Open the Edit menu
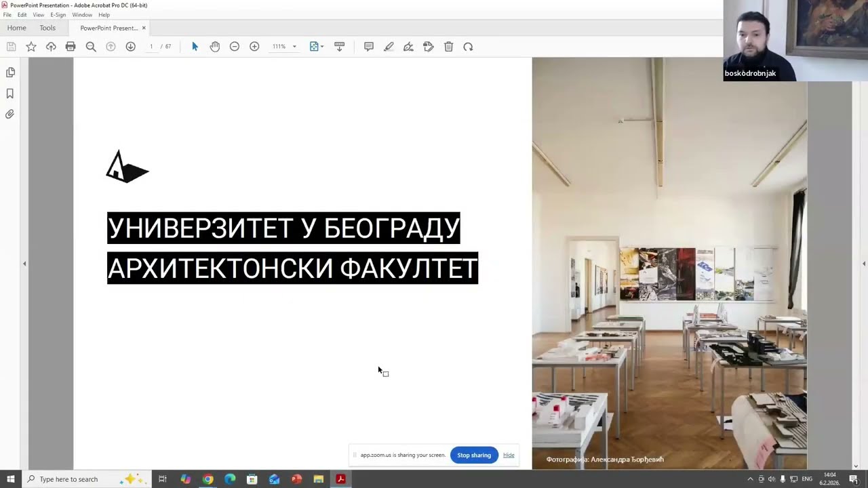This screenshot has width=868, height=488. 22,15
